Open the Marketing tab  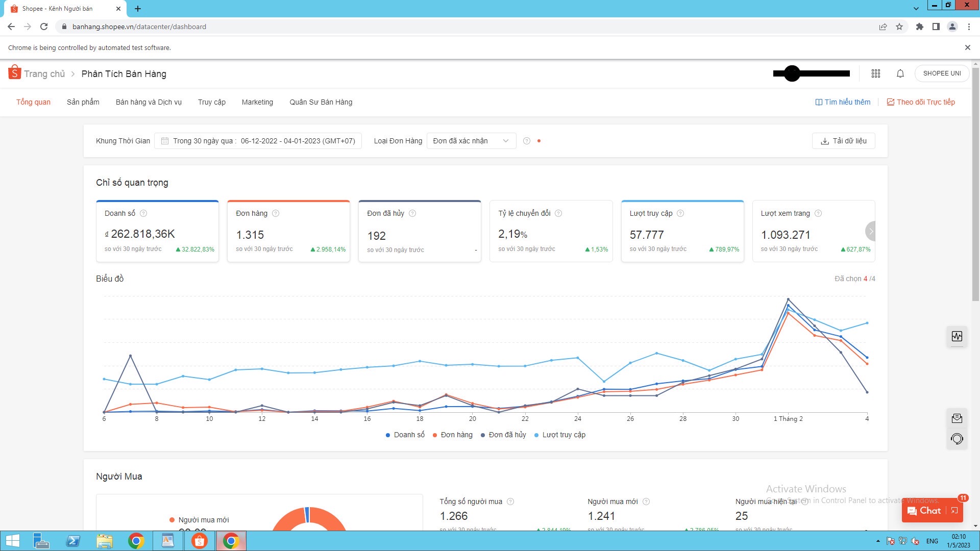click(x=257, y=102)
